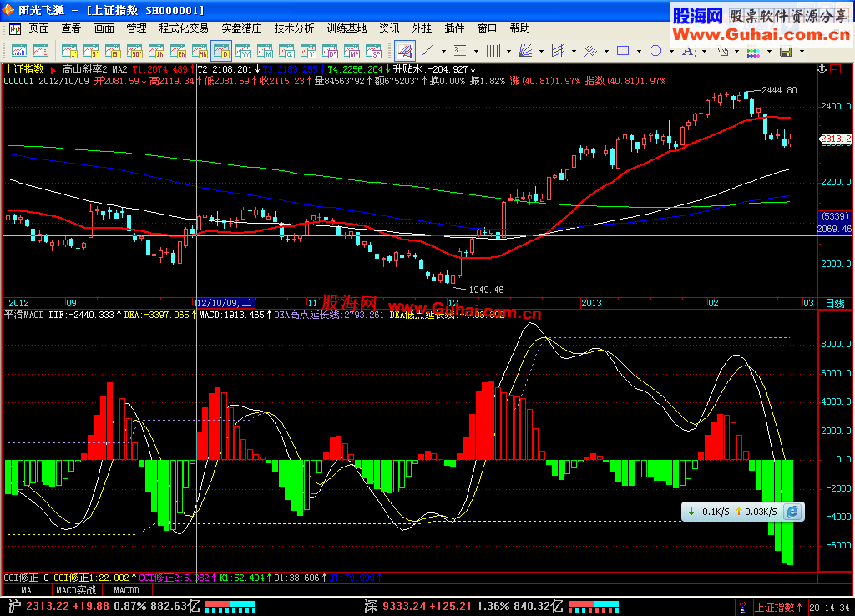Open the 程式化交易 menu
The width and height of the screenshot is (855, 616).
point(184,28)
